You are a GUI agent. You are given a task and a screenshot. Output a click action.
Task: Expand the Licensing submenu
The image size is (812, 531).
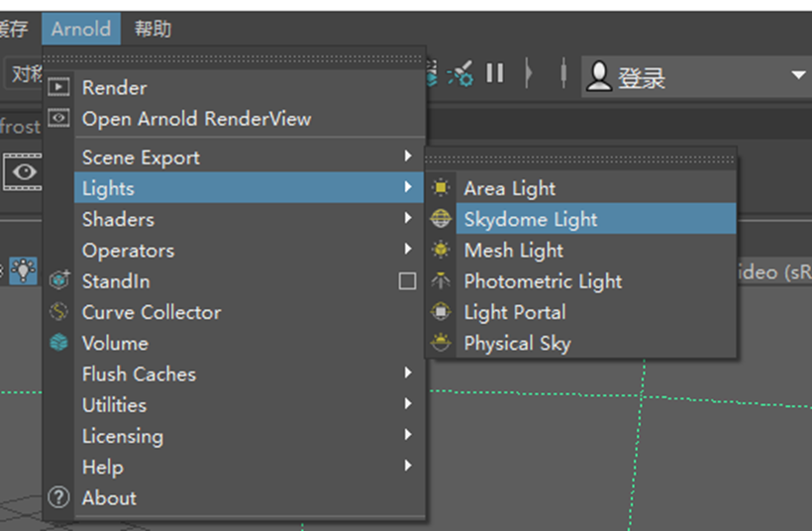coord(251,436)
